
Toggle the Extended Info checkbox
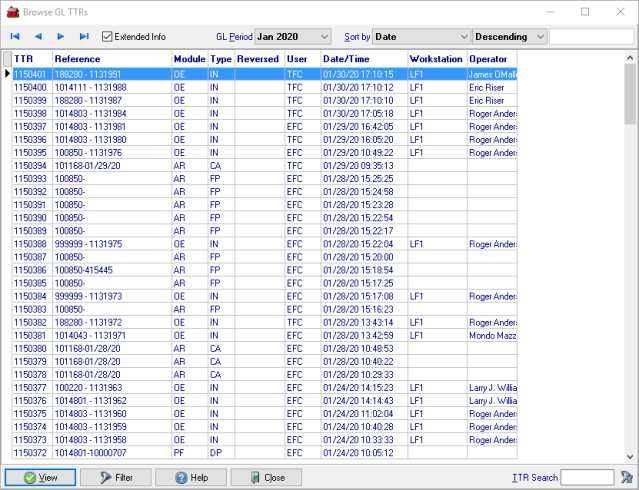pyautogui.click(x=108, y=37)
